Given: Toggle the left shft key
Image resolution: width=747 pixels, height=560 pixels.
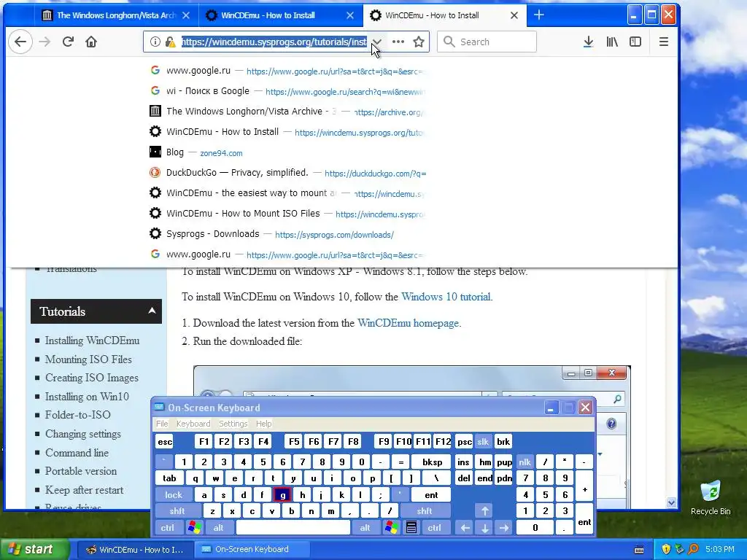Looking at the screenshot, I should click(177, 511).
